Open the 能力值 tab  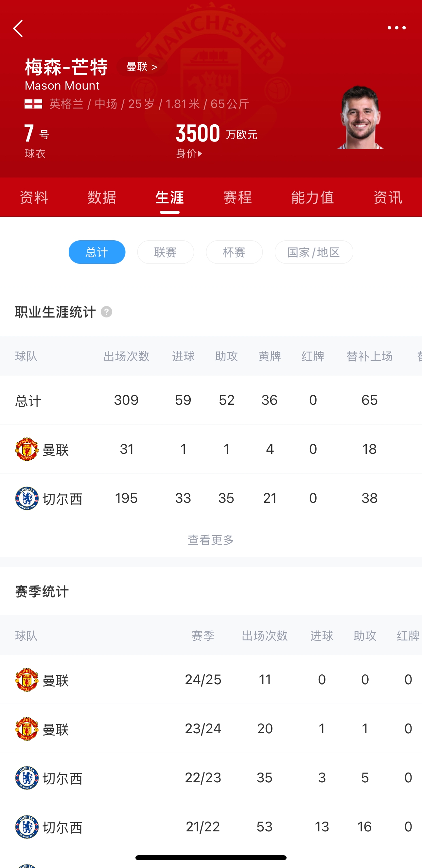tap(312, 197)
